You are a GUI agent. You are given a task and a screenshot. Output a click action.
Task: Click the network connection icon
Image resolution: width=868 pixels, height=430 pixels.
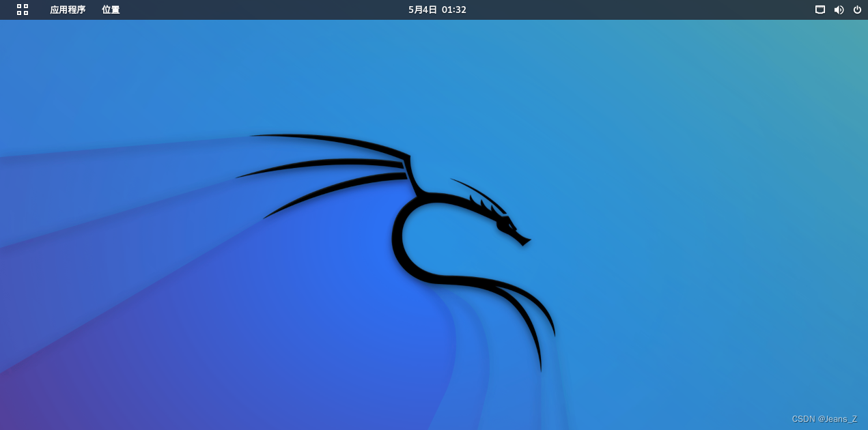[x=820, y=10]
